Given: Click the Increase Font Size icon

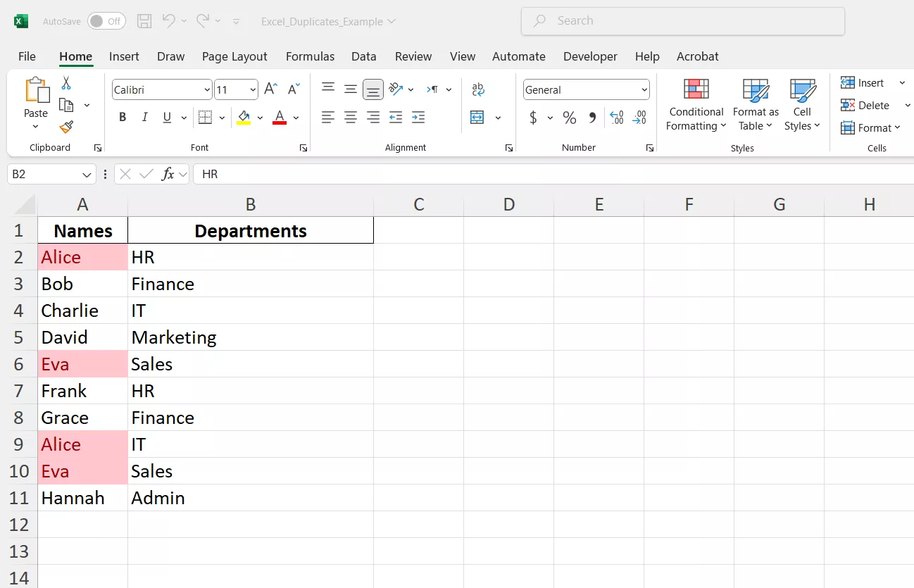Looking at the screenshot, I should pyautogui.click(x=270, y=89).
